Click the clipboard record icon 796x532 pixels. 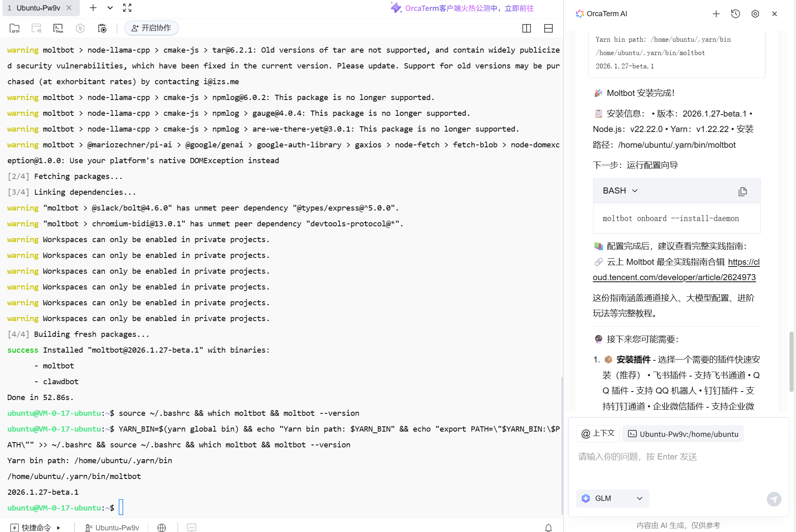click(x=102, y=28)
